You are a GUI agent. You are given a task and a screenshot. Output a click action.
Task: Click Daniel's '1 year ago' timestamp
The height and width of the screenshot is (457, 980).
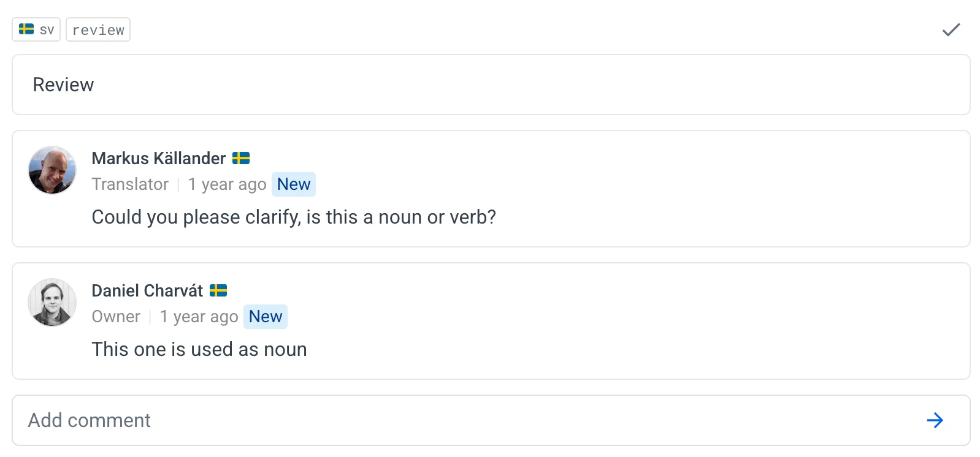tap(199, 317)
